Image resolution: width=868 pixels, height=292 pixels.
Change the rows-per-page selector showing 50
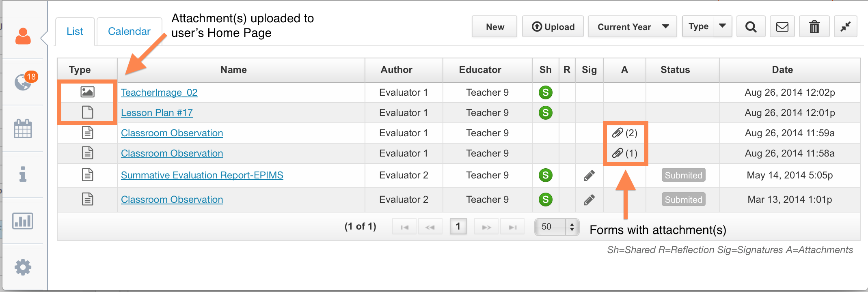coord(557,227)
